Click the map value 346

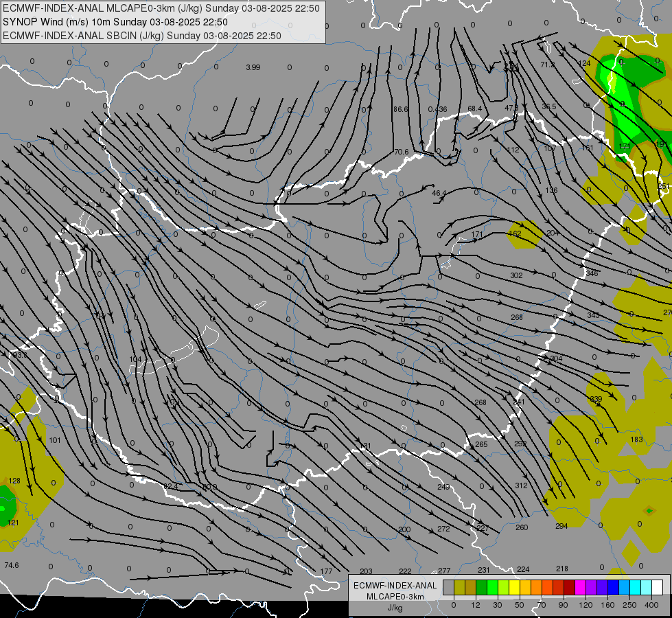(592, 273)
